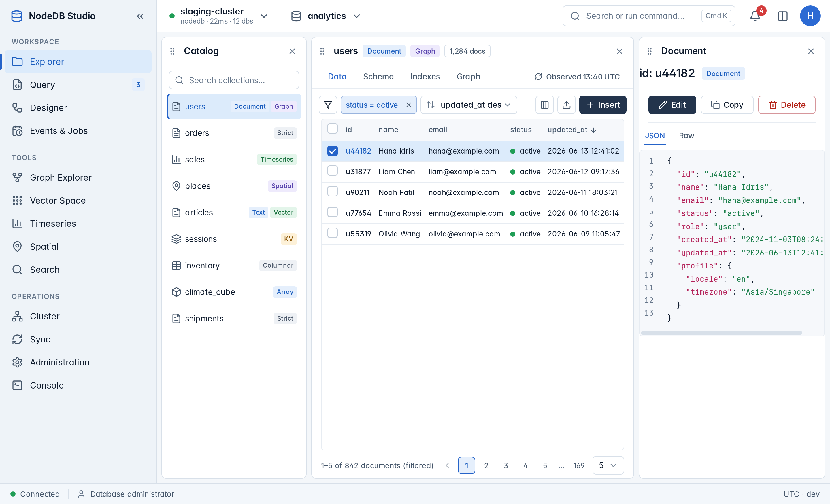Switch to the Graph tab
This screenshot has width=830, height=504.
[468, 77]
